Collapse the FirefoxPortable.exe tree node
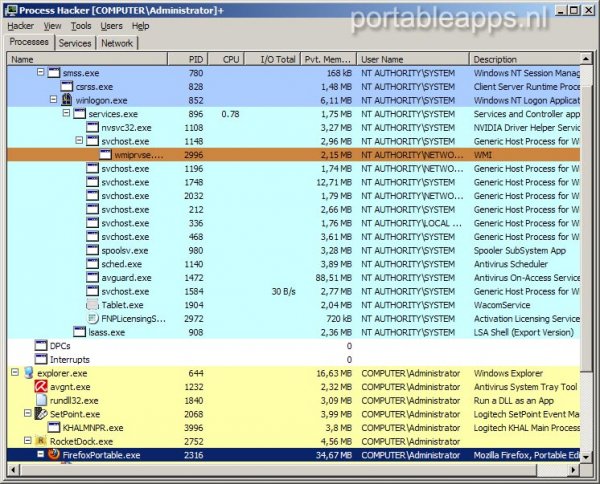 pos(41,454)
